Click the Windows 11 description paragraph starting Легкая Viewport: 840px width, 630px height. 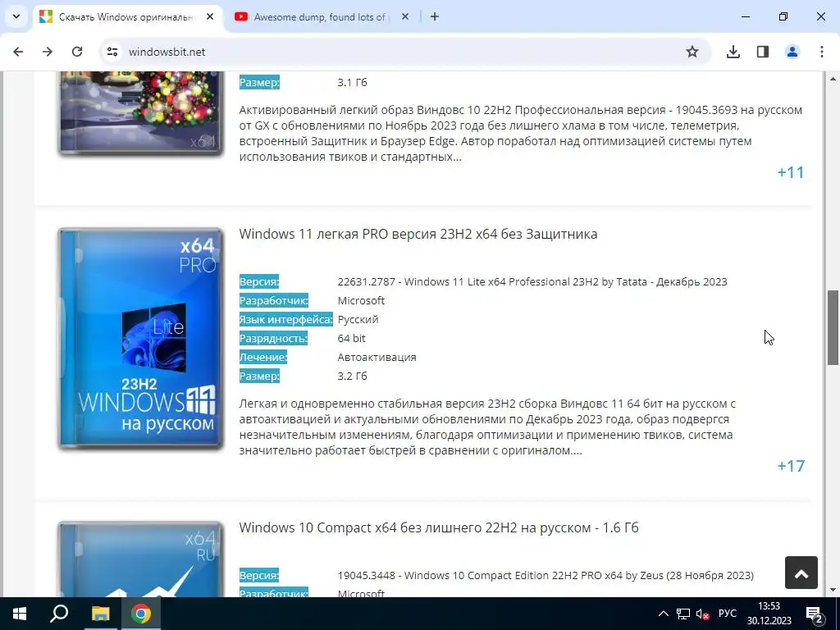pyautogui.click(x=487, y=427)
